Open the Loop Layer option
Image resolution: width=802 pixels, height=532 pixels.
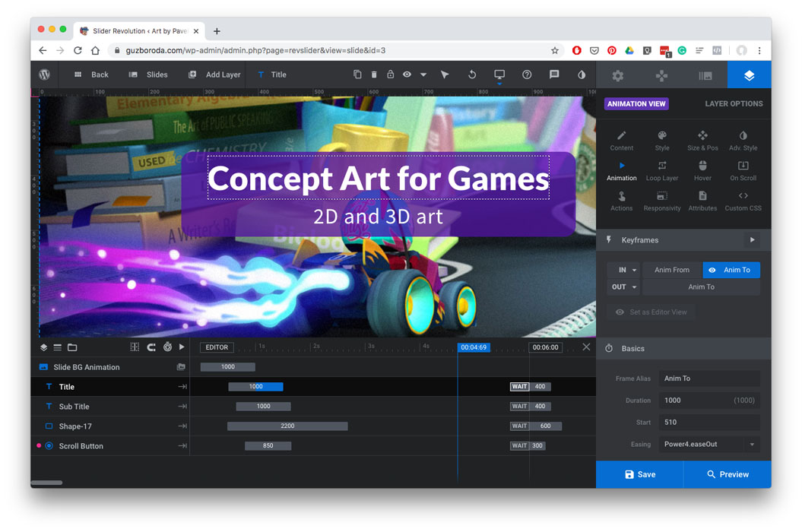point(662,171)
